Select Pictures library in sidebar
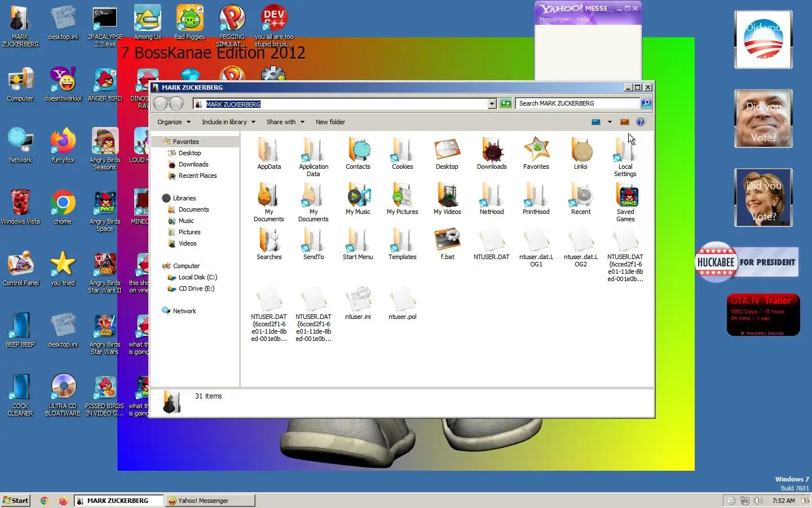The width and height of the screenshot is (812, 508). click(x=189, y=232)
